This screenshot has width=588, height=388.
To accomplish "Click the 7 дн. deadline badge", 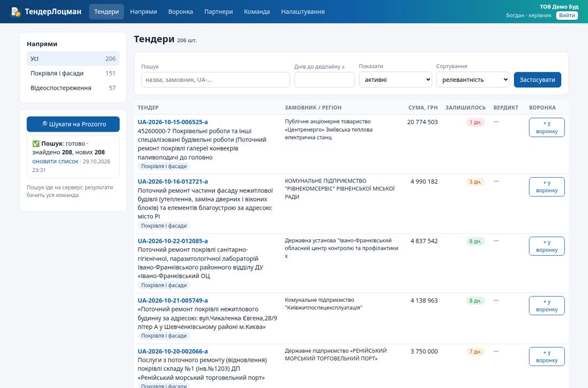I will click(x=475, y=352).
